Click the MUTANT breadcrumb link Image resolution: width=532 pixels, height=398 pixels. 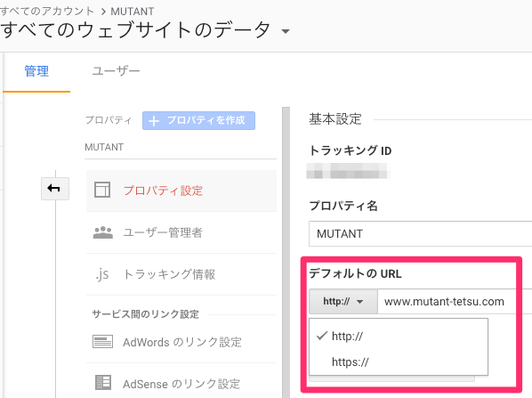[x=133, y=12]
